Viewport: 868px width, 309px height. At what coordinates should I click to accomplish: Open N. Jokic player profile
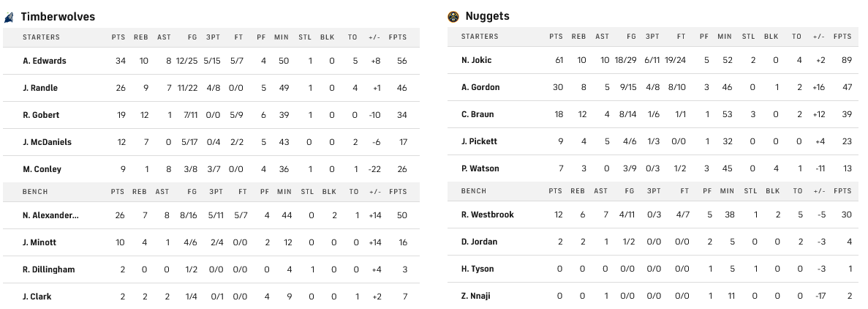pyautogui.click(x=476, y=60)
